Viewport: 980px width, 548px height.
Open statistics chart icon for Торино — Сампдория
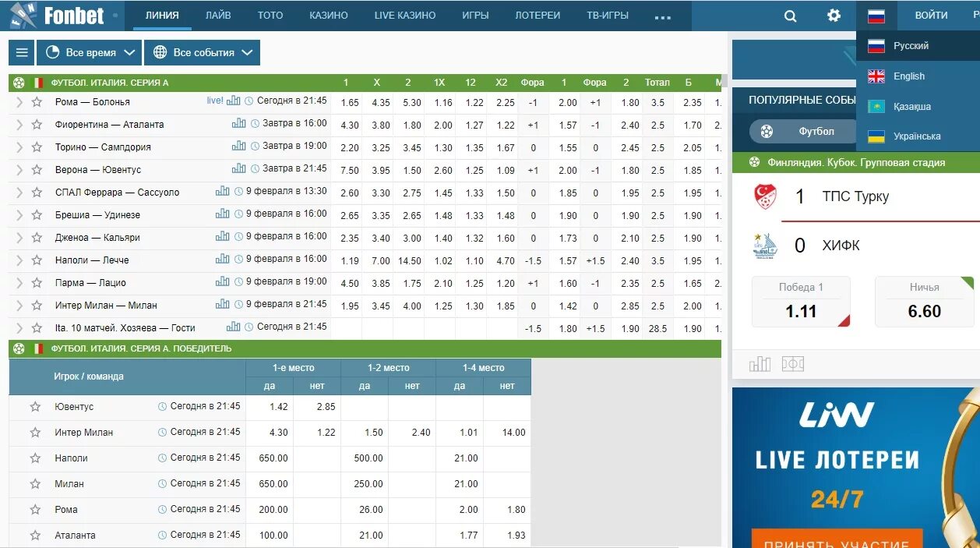pos(238,146)
